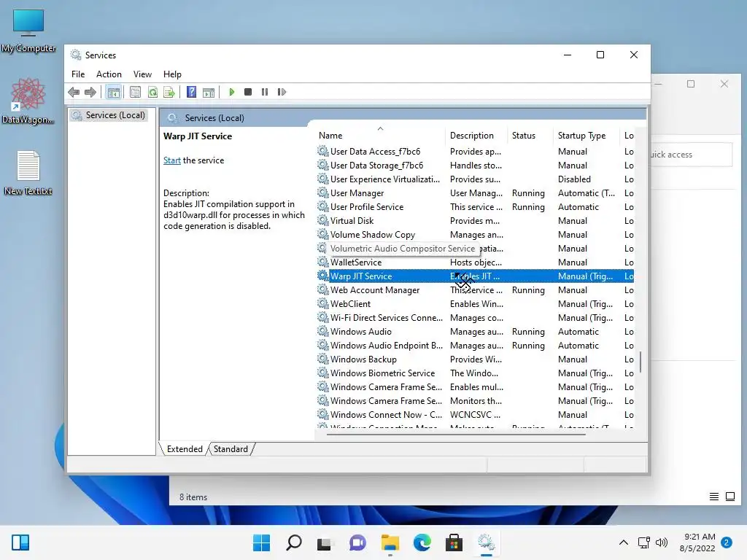747x560 pixels.
Task: Open Microsoft Store from taskbar
Action: 454,542
